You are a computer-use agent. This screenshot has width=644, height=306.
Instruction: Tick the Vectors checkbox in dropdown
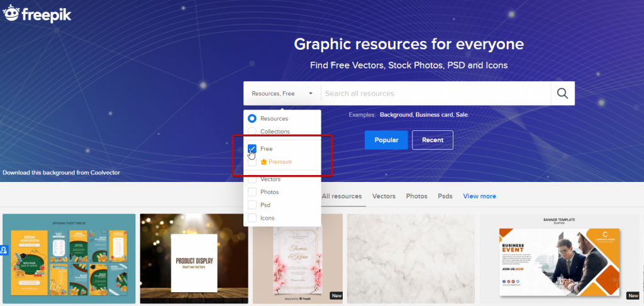[x=252, y=179]
